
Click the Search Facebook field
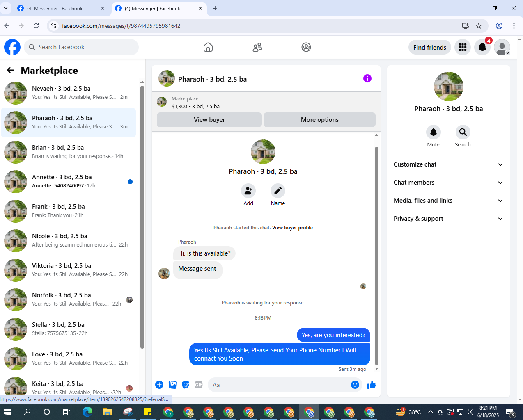[81, 47]
